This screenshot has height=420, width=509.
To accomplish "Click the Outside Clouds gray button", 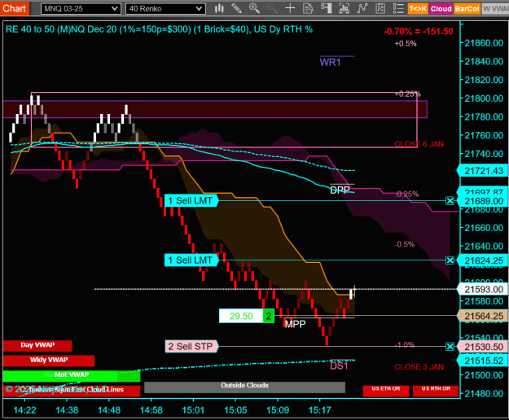I will pyautogui.click(x=244, y=387).
